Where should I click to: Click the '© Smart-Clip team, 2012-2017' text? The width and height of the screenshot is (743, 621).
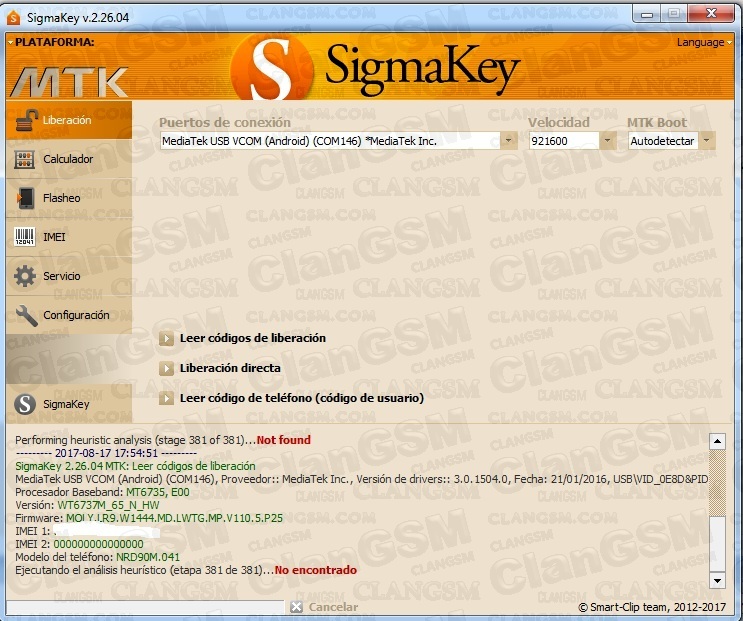652,607
